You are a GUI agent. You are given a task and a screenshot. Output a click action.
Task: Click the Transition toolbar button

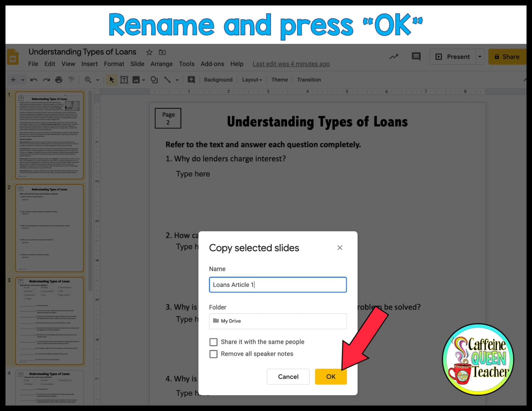(x=309, y=80)
